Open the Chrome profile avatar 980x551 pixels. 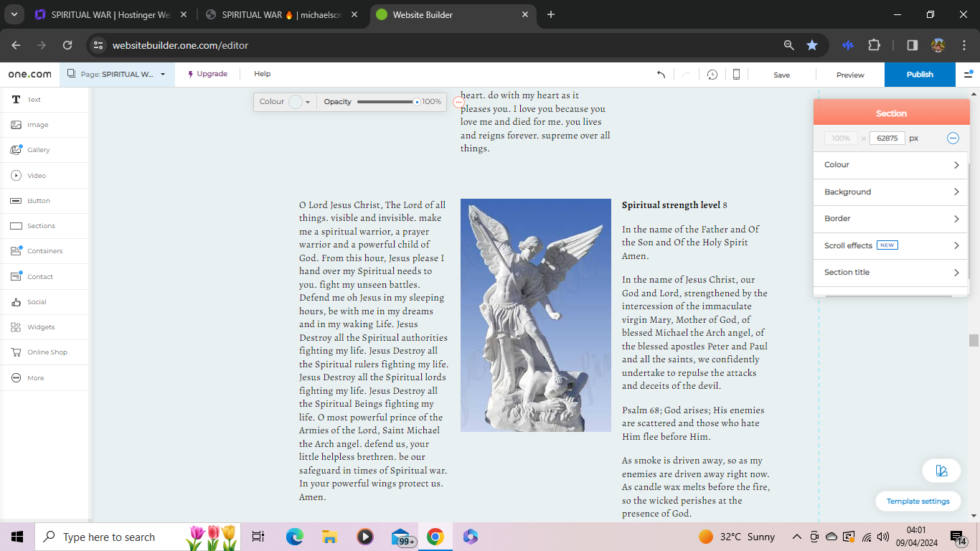click(938, 45)
